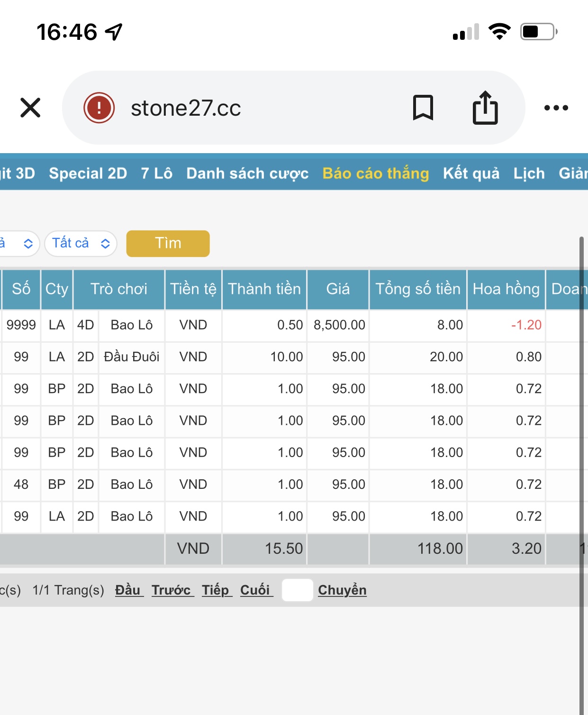The width and height of the screenshot is (588, 715).
Task: Bookmark this page via bookmark icon
Action: tap(423, 108)
